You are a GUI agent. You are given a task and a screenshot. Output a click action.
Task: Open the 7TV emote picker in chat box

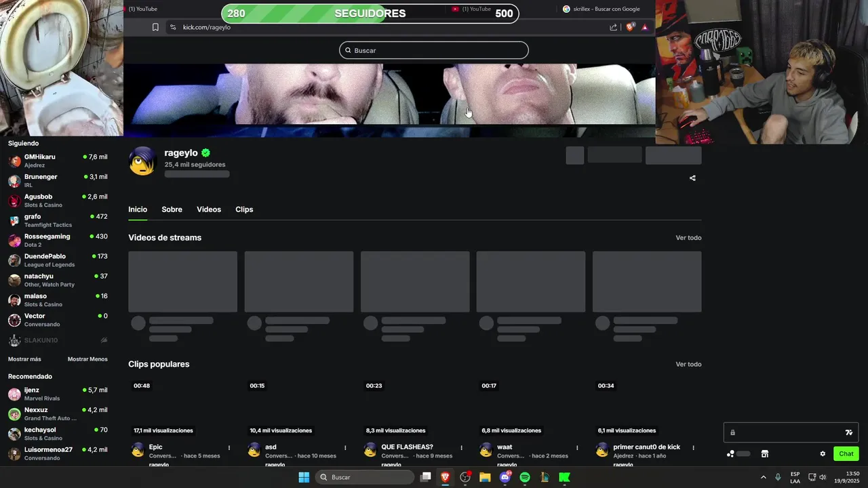point(848,432)
